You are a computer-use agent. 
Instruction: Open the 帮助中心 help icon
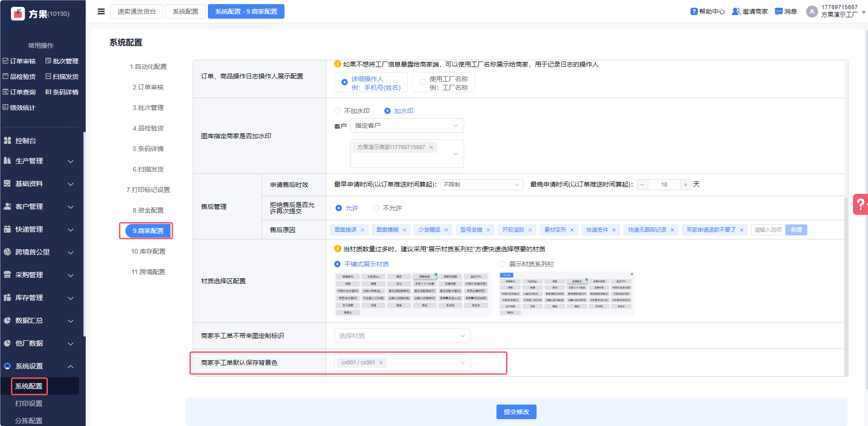pyautogui.click(x=694, y=11)
